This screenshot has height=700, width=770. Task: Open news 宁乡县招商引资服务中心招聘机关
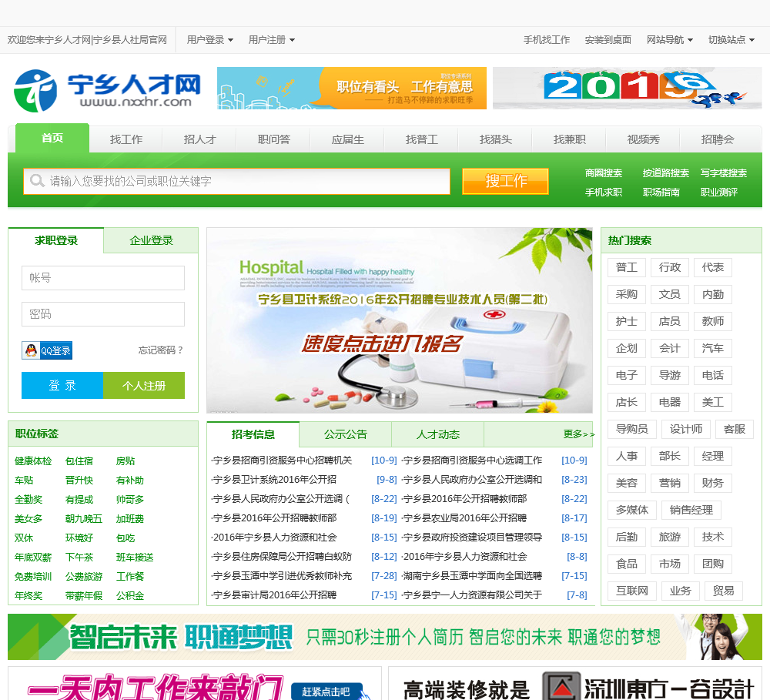(x=282, y=461)
